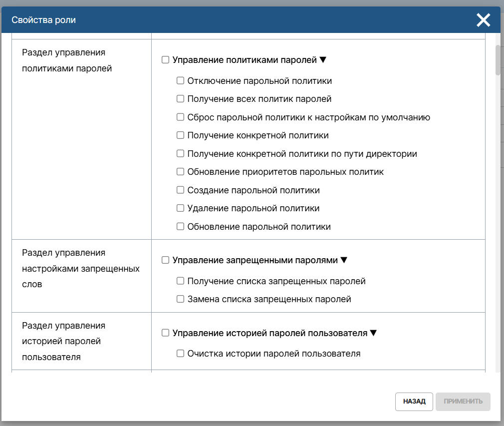Viewport: 504px width, 426px height.
Task: Collapse the Управление запрещенными паролями arrow
Action: point(343,260)
